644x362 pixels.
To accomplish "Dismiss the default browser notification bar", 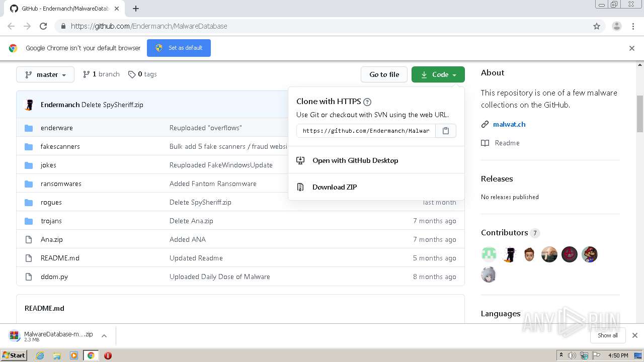I will pos(632,48).
